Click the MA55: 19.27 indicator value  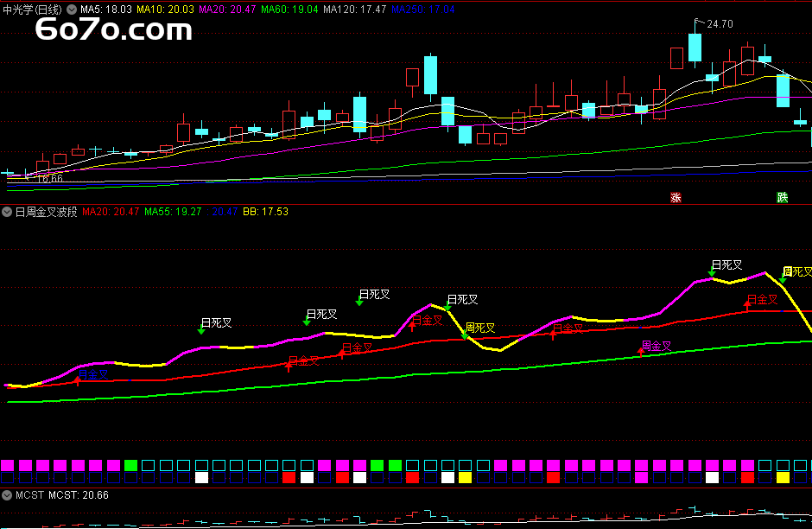(x=173, y=212)
